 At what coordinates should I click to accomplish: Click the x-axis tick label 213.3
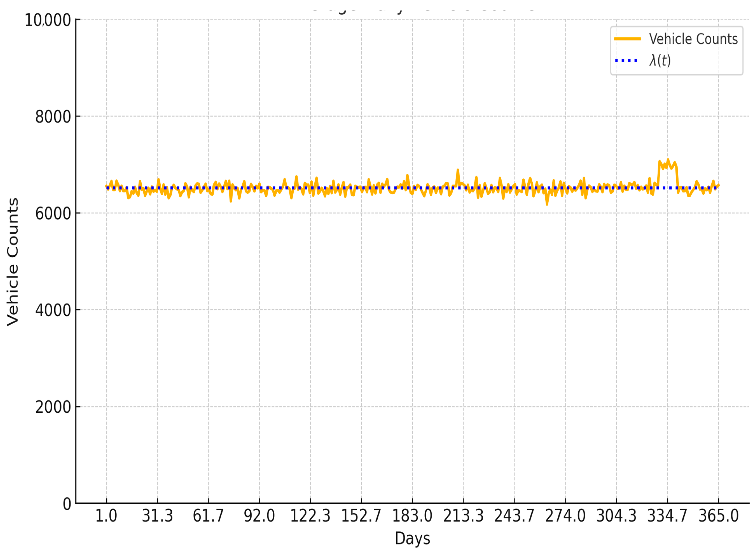click(x=463, y=516)
